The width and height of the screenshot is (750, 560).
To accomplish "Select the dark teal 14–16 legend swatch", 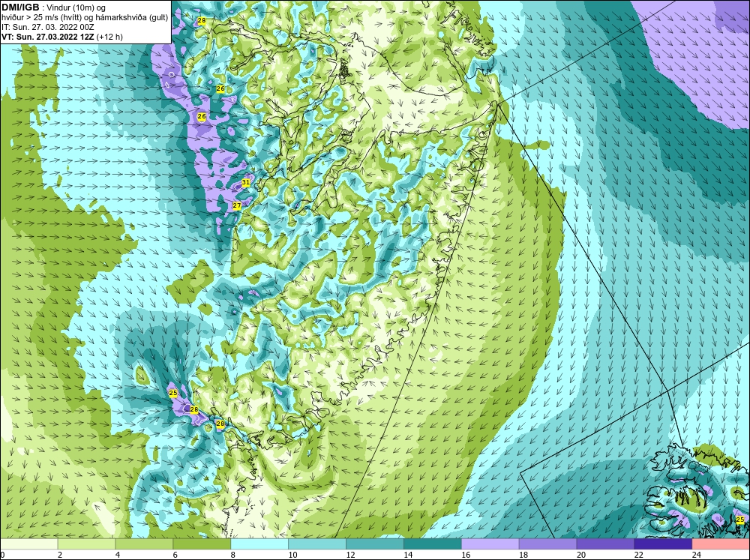I will [433, 544].
